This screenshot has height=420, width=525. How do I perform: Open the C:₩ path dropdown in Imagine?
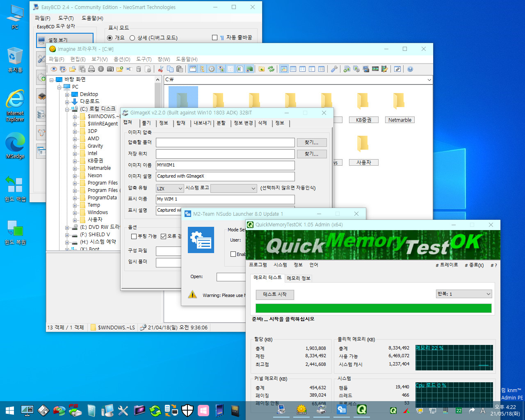429,80
